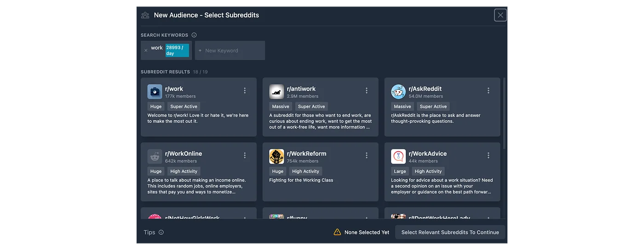644x250 pixels.
Task: Click the New Keyword input field
Action: (230, 51)
